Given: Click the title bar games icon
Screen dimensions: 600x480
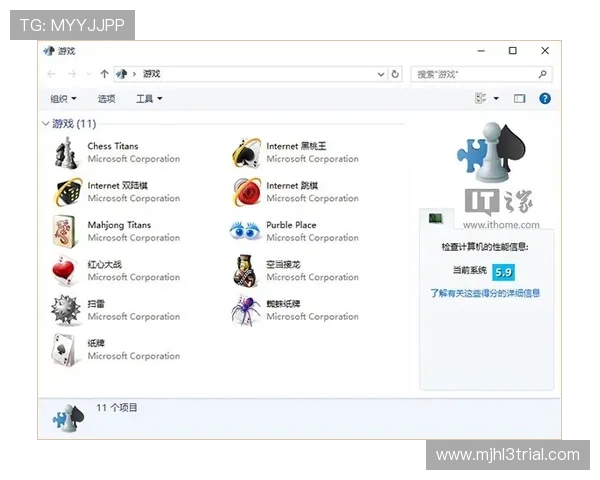Looking at the screenshot, I should (49, 51).
